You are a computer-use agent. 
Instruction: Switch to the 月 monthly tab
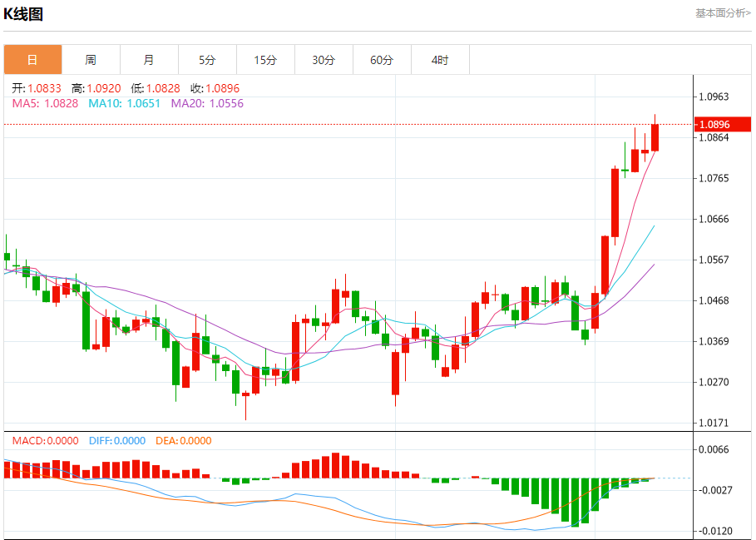coord(149,60)
